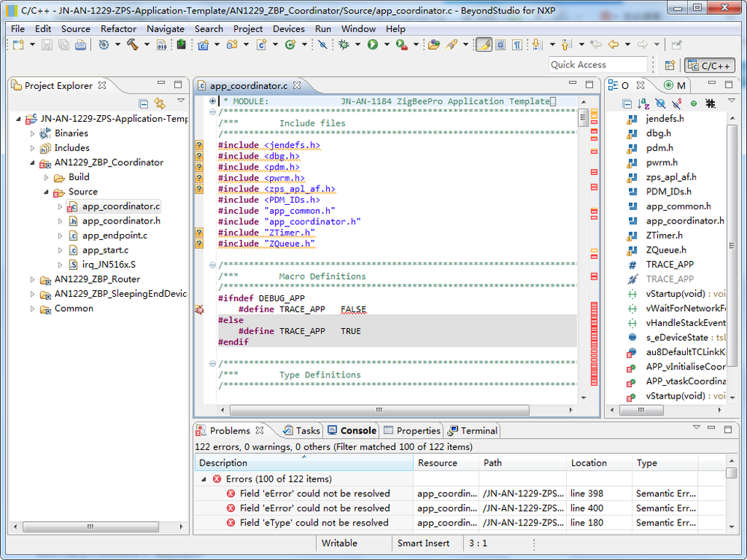747x560 pixels.
Task: Click the Back navigation arrow icon
Action: 613,45
